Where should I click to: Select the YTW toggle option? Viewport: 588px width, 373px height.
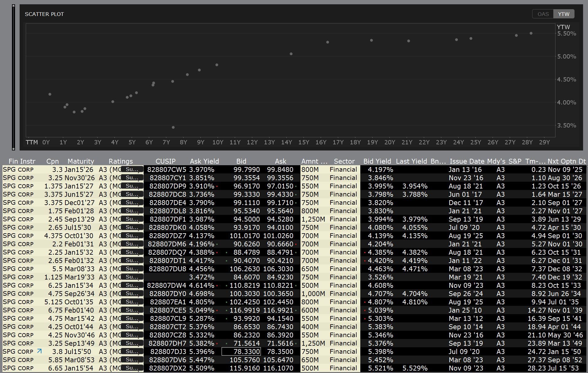pyautogui.click(x=563, y=14)
